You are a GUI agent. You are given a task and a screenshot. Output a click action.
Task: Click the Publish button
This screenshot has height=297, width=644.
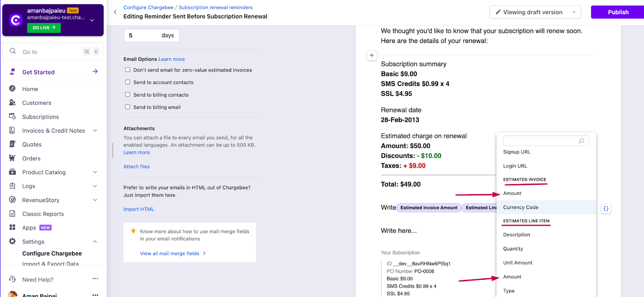(618, 12)
